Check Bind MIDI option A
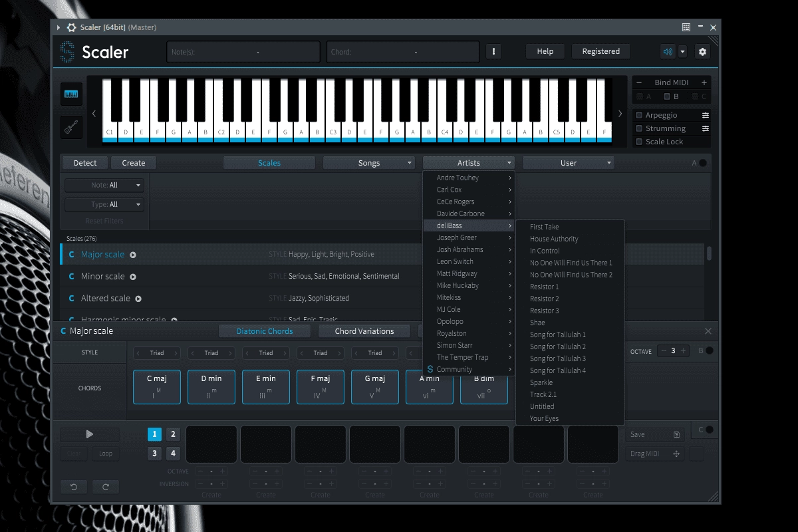Image resolution: width=798 pixels, height=532 pixels. [x=640, y=96]
